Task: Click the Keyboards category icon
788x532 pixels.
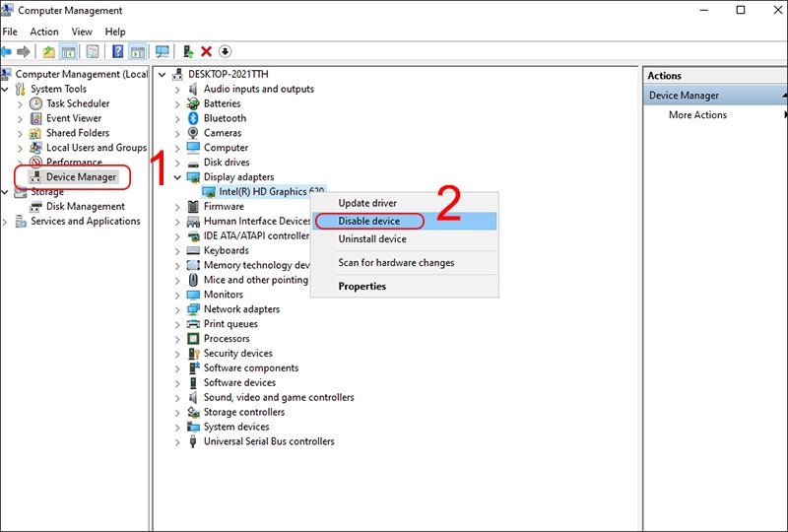Action: point(193,250)
